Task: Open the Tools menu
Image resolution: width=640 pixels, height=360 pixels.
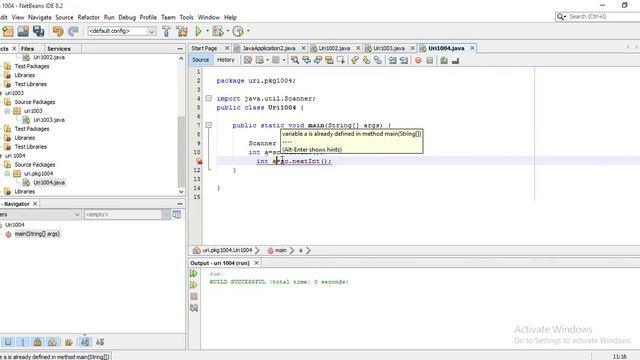Action: (x=187, y=17)
